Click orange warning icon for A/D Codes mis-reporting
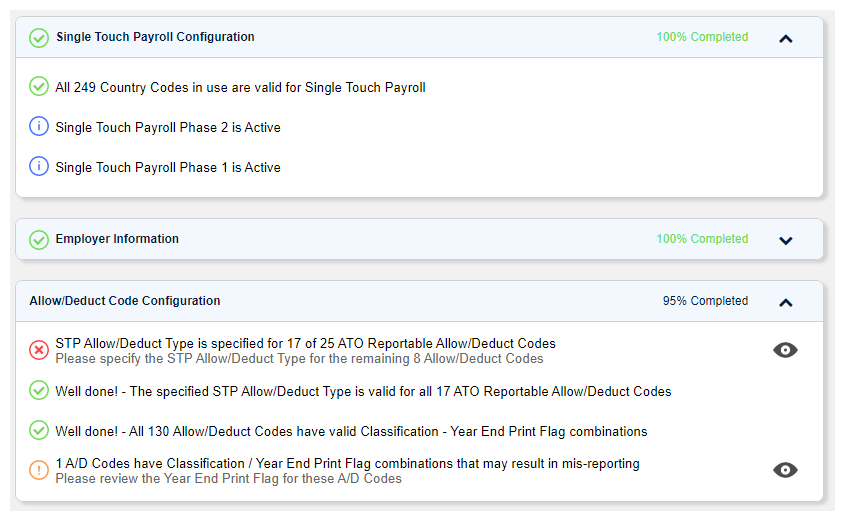 39,470
